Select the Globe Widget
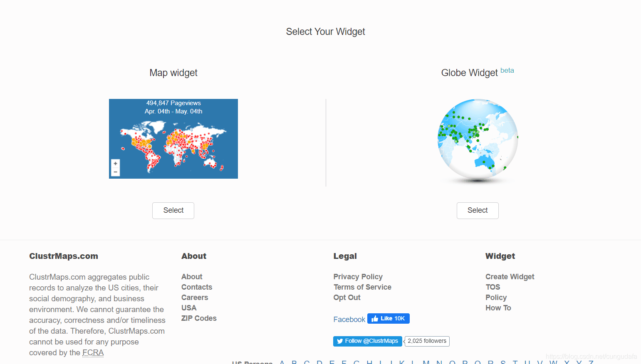Screen dimensions: 641x364 (x=478, y=211)
